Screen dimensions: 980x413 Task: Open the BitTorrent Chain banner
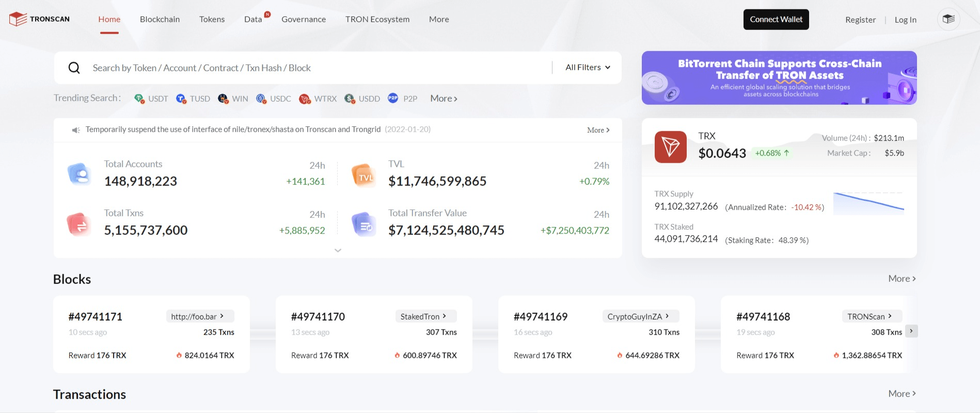click(779, 78)
